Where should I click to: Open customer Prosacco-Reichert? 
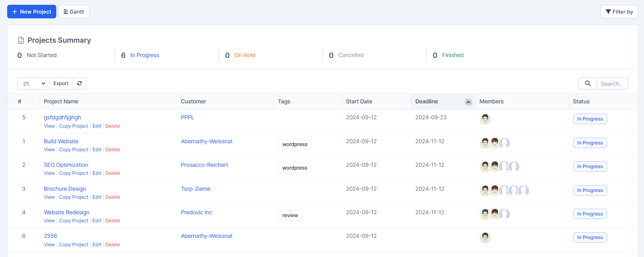(x=205, y=165)
